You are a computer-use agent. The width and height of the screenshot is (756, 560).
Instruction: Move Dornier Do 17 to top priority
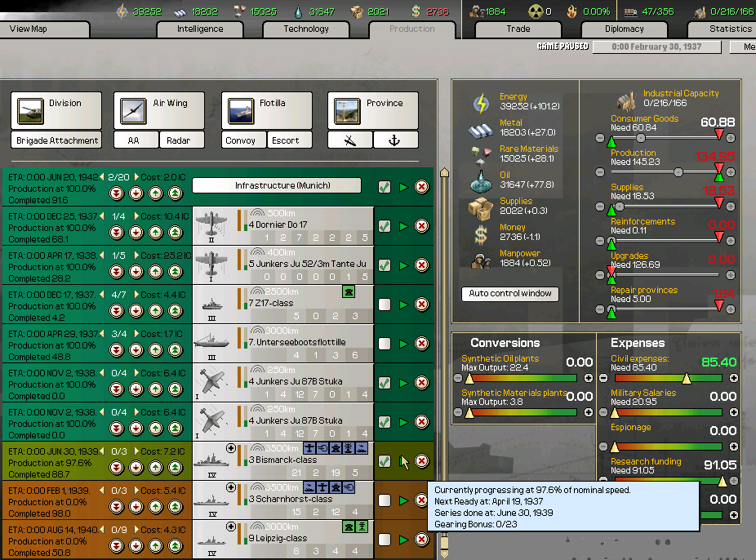coord(176,233)
